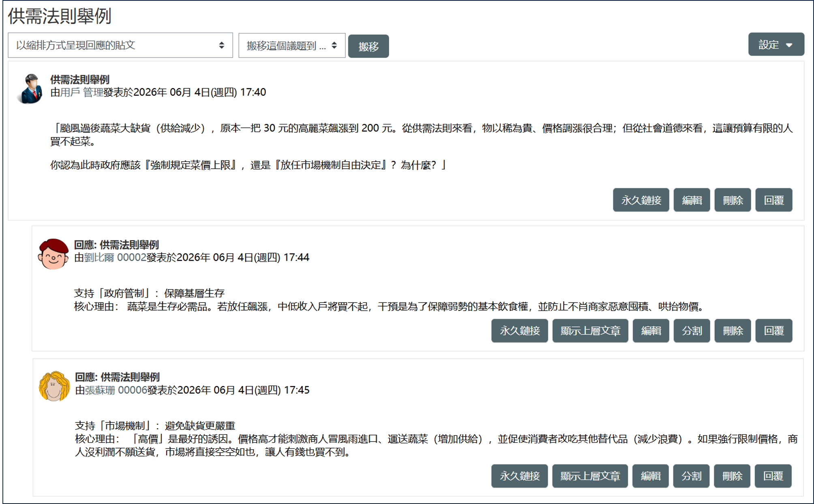Image resolution: width=814 pixels, height=504 pixels.
Task: Click 回覆 on 張蘇珊's reply
Action: (773, 476)
